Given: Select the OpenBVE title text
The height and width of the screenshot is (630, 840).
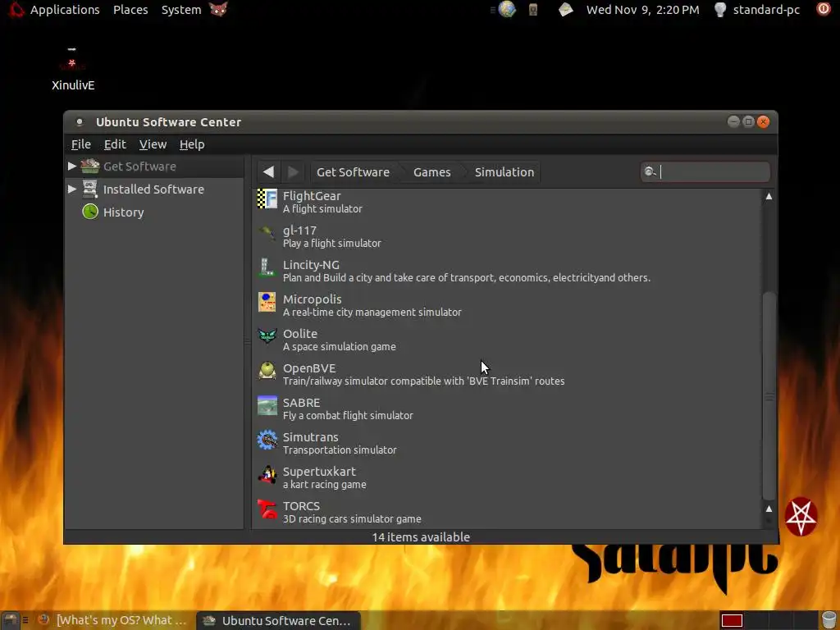Looking at the screenshot, I should point(309,368).
